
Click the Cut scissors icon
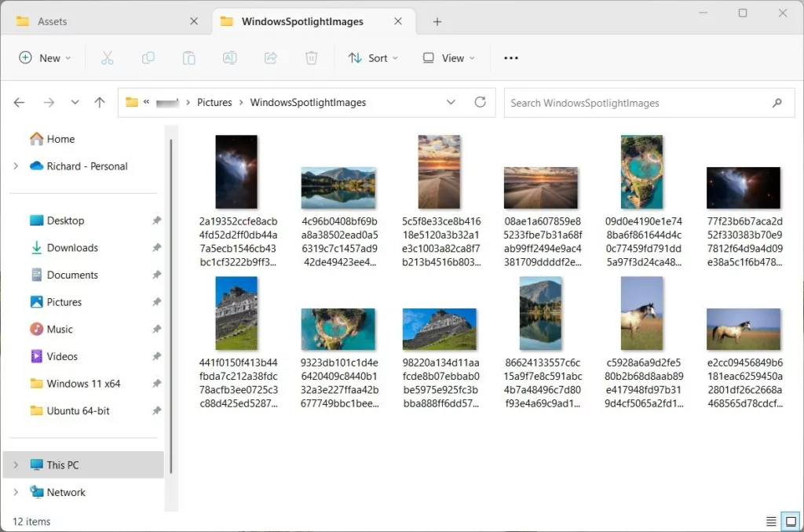pyautogui.click(x=108, y=58)
